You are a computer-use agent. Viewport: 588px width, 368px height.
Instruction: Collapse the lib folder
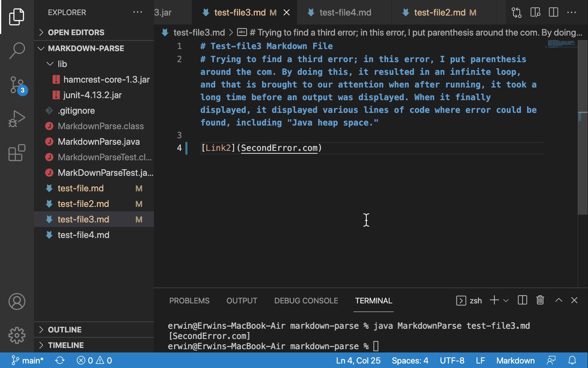pyautogui.click(x=94, y=64)
